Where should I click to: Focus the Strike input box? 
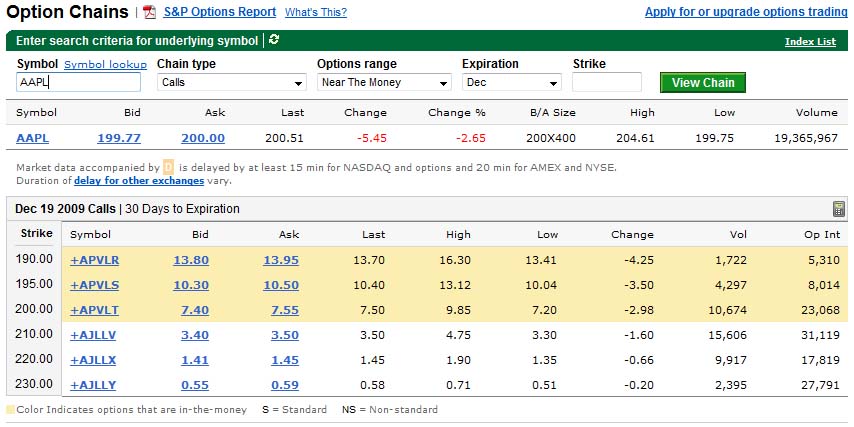click(x=607, y=82)
